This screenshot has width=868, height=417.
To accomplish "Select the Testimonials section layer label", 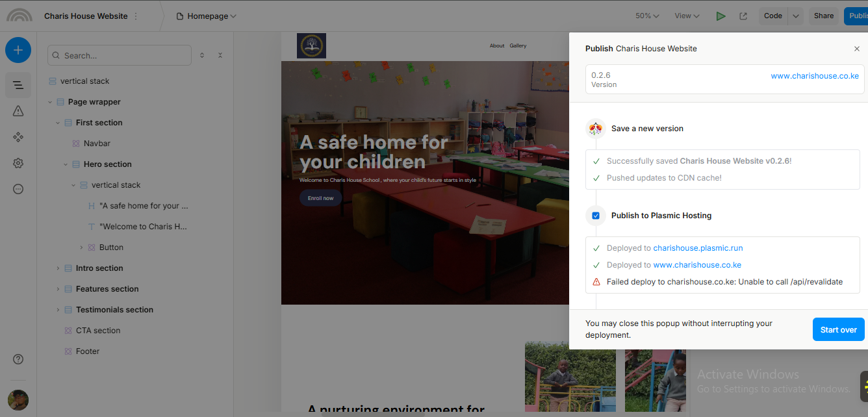I will tap(114, 310).
